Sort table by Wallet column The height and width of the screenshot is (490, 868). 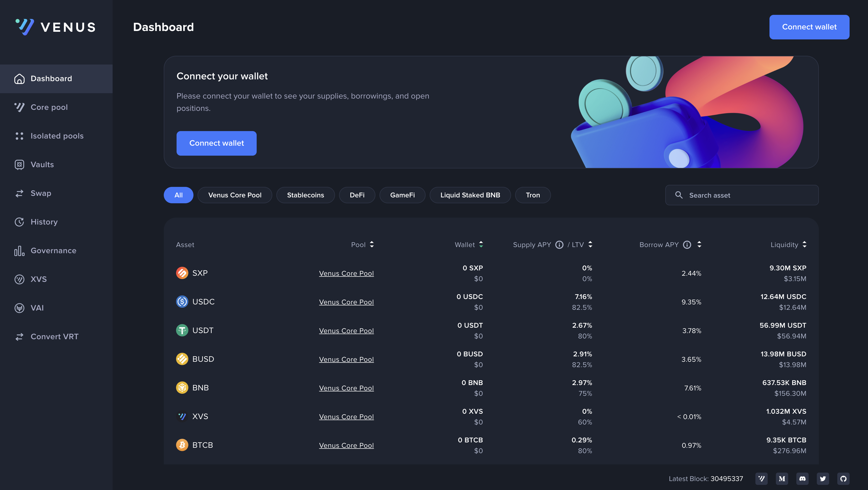coord(481,245)
